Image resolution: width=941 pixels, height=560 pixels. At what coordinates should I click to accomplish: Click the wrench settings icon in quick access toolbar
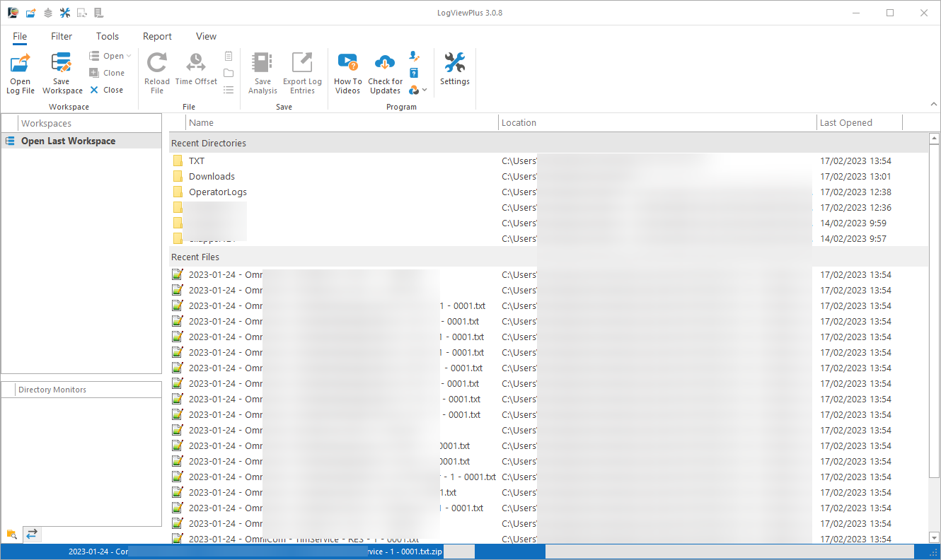pyautogui.click(x=65, y=13)
